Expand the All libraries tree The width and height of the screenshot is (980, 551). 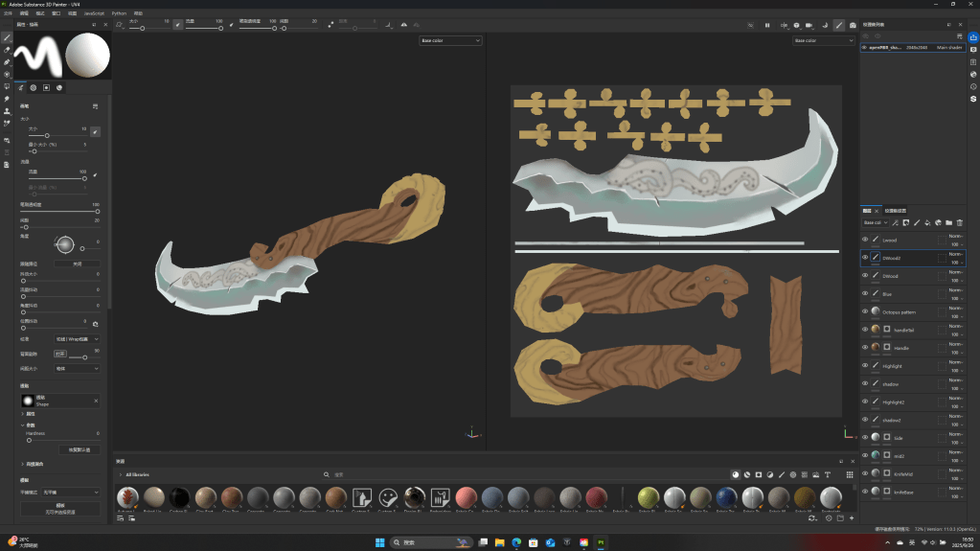pos(121,474)
